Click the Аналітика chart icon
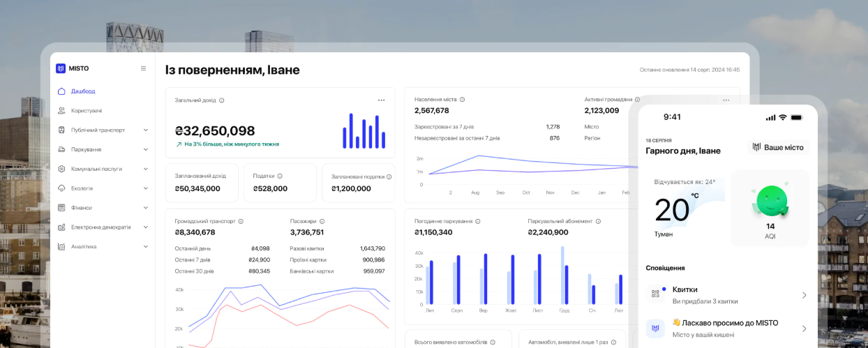The image size is (868, 348). coord(61,247)
